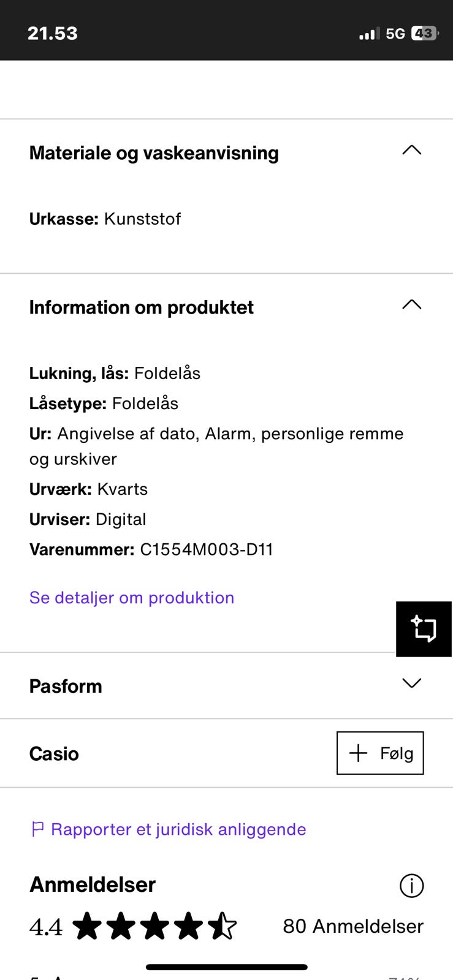Tap the Information om produktet heading

[142, 307]
